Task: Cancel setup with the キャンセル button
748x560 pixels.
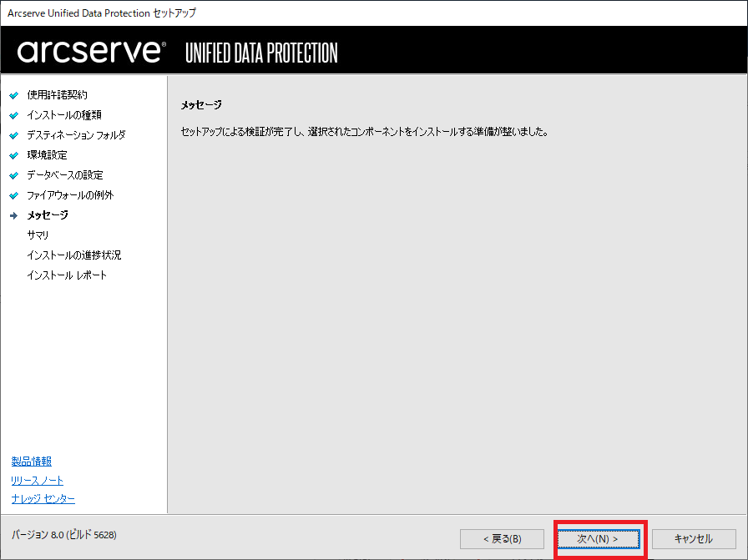Action: point(694,539)
